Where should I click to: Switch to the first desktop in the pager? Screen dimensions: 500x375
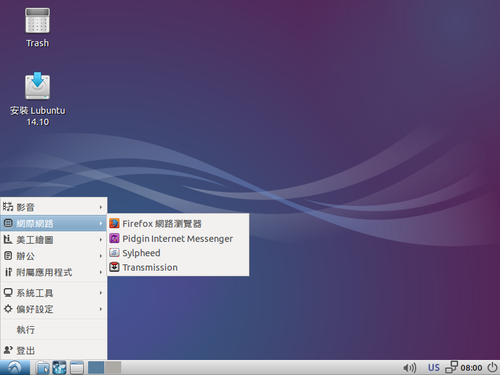tap(96, 367)
